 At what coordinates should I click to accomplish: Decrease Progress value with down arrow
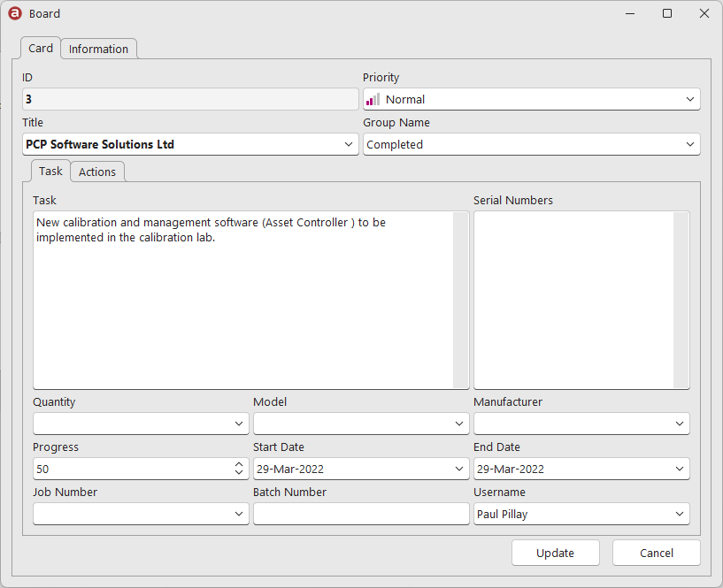238,472
